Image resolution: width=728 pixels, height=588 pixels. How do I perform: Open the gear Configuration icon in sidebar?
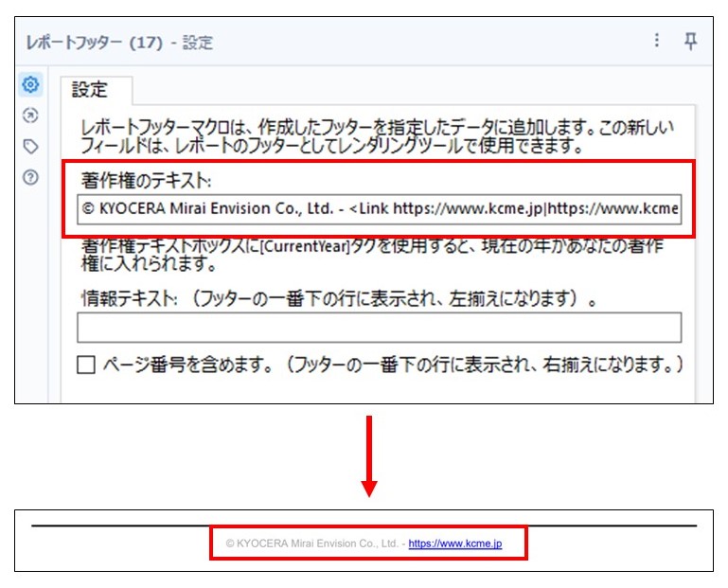tap(31, 85)
